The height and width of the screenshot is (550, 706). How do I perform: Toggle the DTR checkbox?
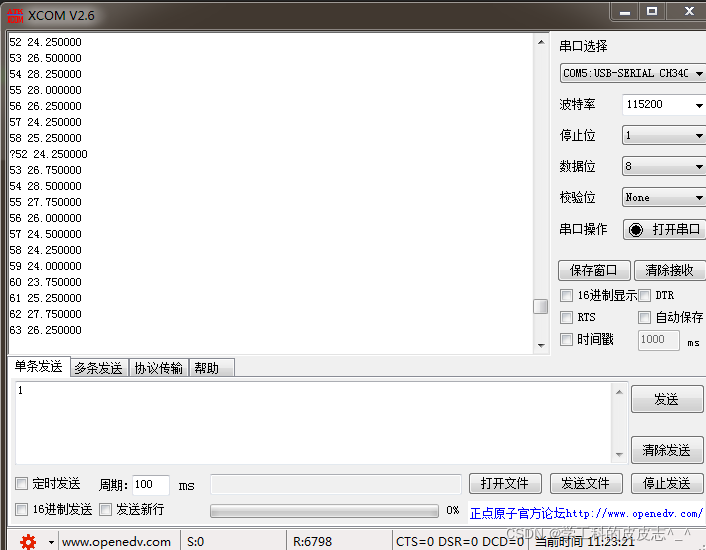pos(644,295)
